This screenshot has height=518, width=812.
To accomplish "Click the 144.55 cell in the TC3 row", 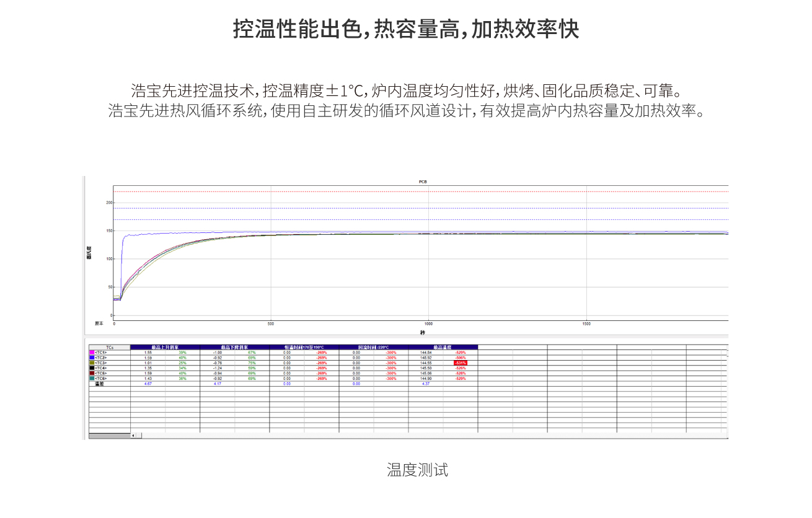I will 426,363.
